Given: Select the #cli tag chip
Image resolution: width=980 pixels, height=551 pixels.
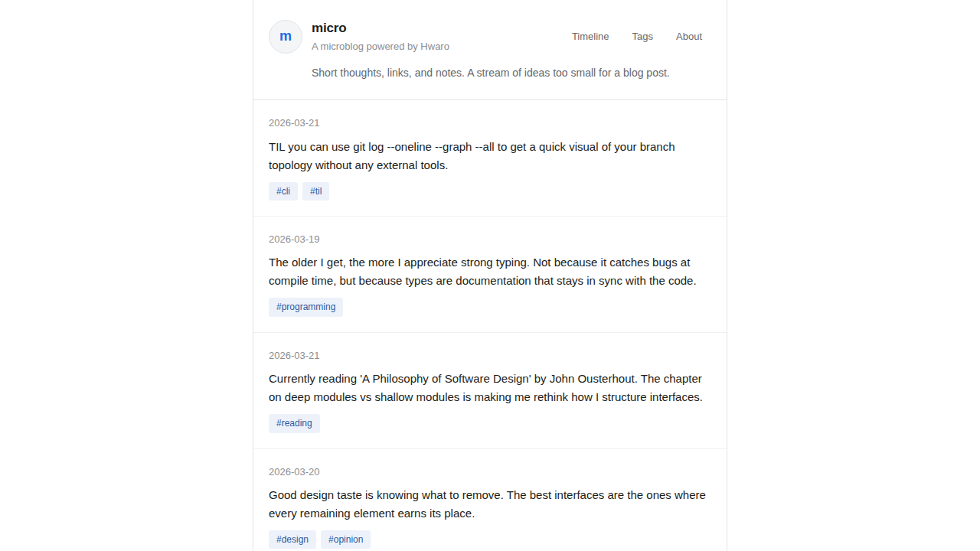Looking at the screenshot, I should 283,191.
